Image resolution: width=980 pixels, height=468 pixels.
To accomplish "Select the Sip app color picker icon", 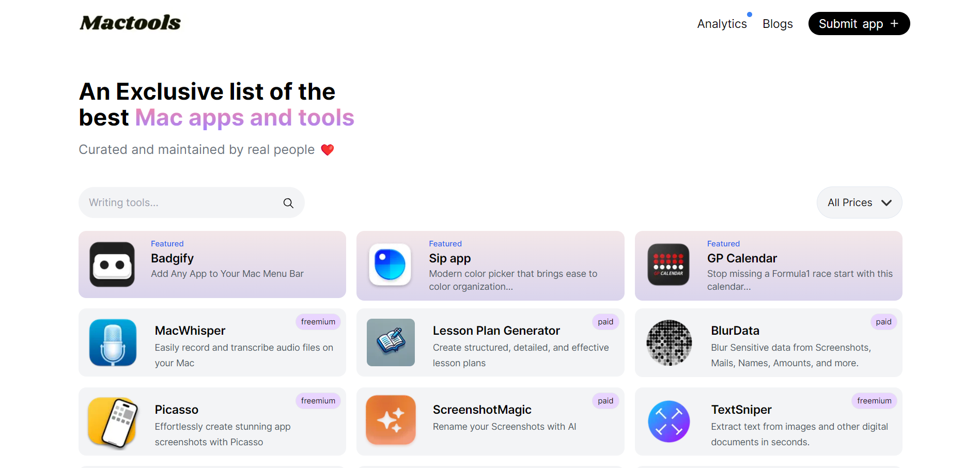I will click(x=390, y=264).
